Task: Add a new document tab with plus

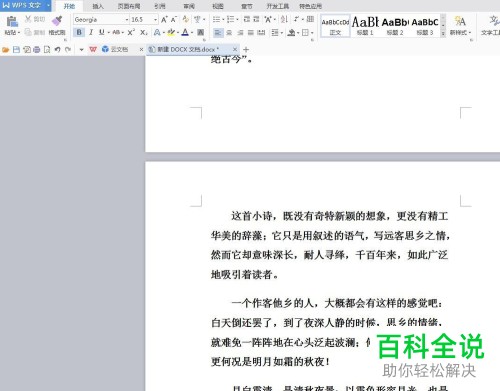Action: 246,49
